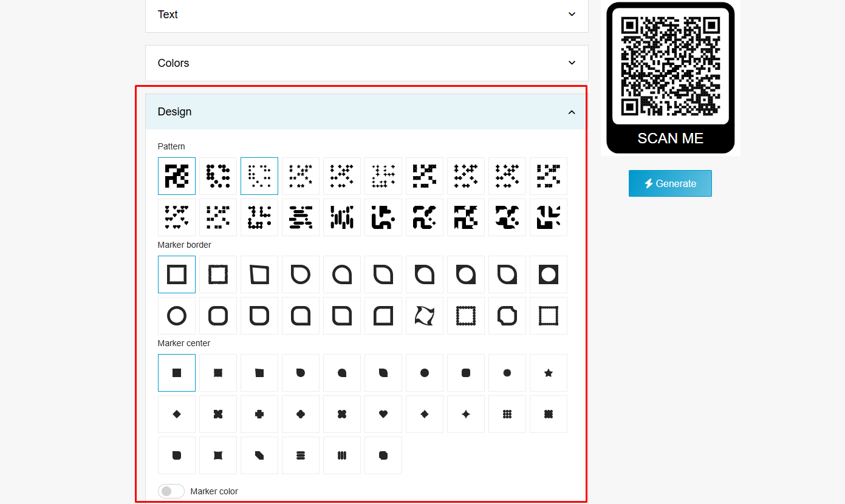The image size is (845, 504).
Task: Choose the star marker center
Action: pyautogui.click(x=549, y=373)
